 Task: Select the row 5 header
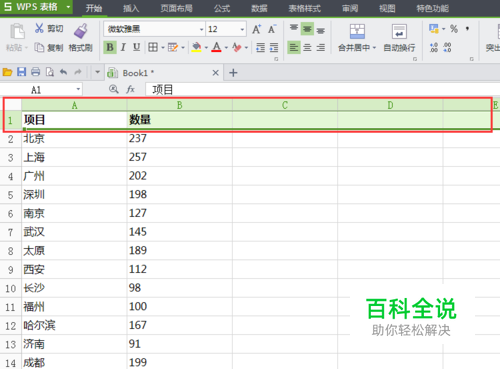11,195
